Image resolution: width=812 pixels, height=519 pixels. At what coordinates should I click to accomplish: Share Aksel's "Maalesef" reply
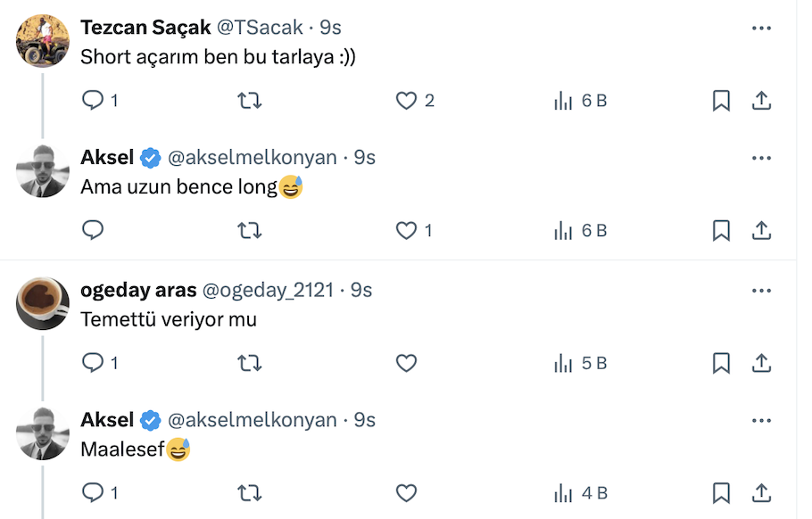pyautogui.click(x=761, y=492)
